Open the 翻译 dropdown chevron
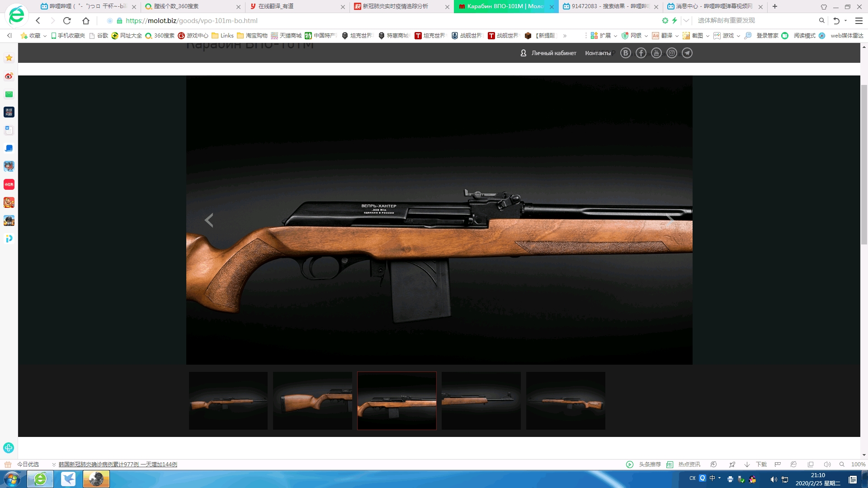 676,36
